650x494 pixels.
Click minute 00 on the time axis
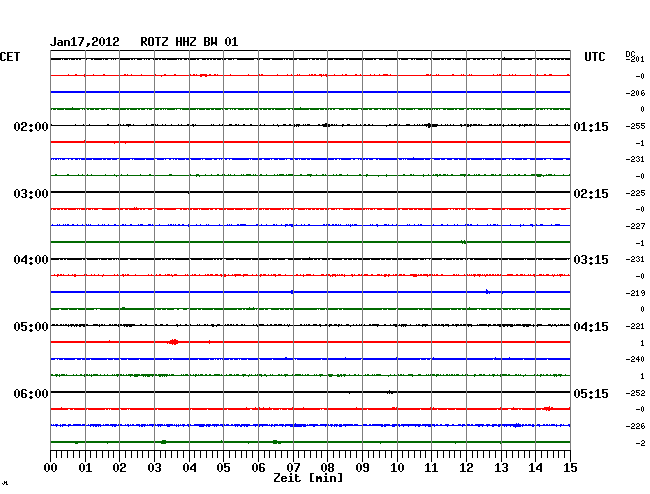[x=51, y=468]
